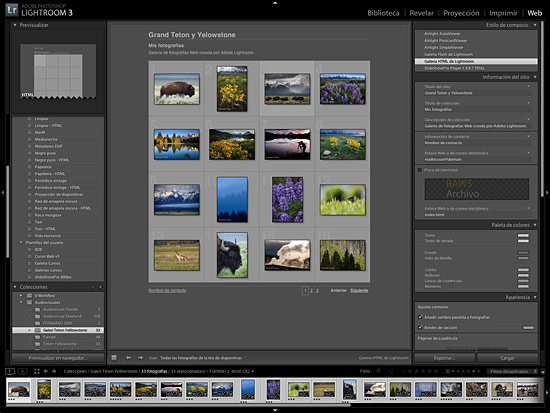Click the Lightroom Lr logo icon
The height and width of the screenshot is (413, 550).
coord(12,9)
